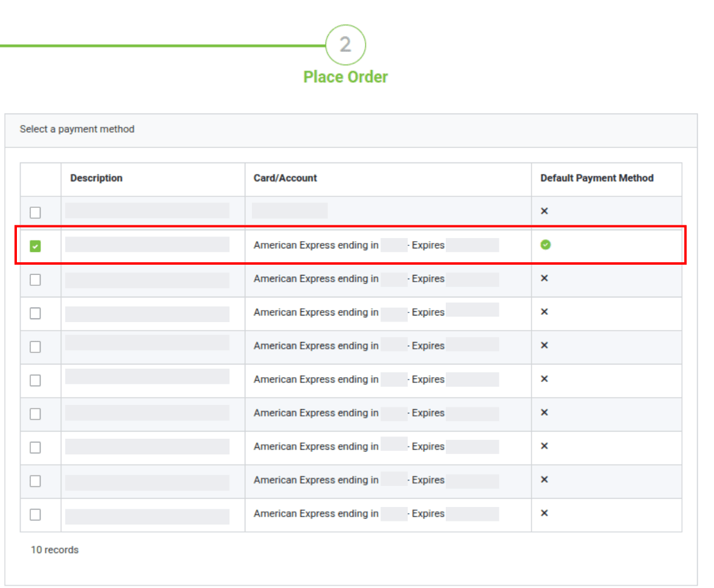The height and width of the screenshot is (588, 714).
Task: Click the X default icon in last row
Action: [544, 513]
